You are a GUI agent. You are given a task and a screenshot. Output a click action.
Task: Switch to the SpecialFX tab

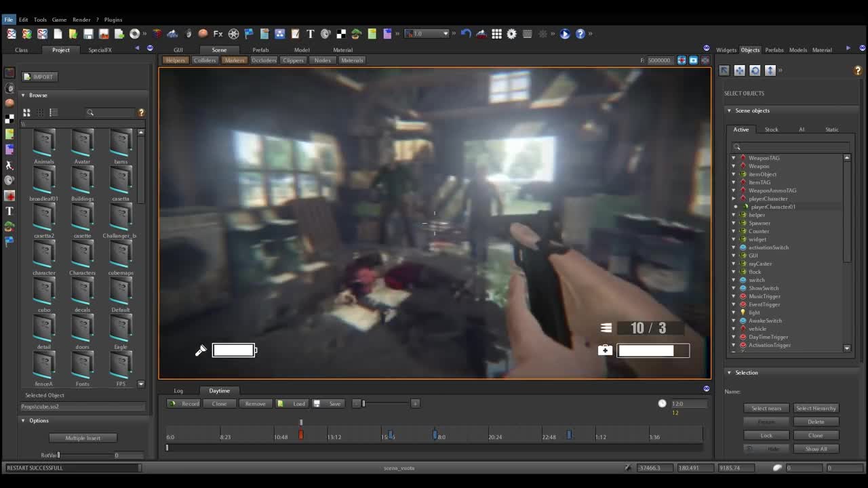coord(100,50)
